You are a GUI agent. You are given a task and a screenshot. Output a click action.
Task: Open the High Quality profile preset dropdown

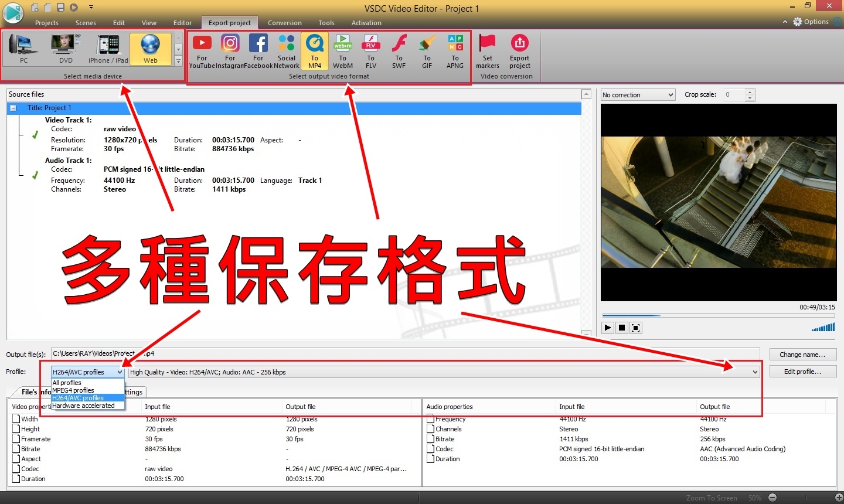[444, 372]
